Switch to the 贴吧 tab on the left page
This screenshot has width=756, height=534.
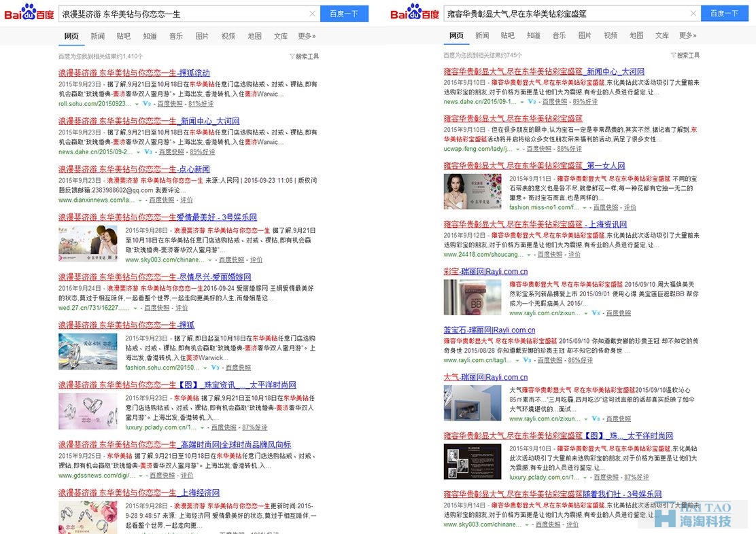[x=124, y=36]
